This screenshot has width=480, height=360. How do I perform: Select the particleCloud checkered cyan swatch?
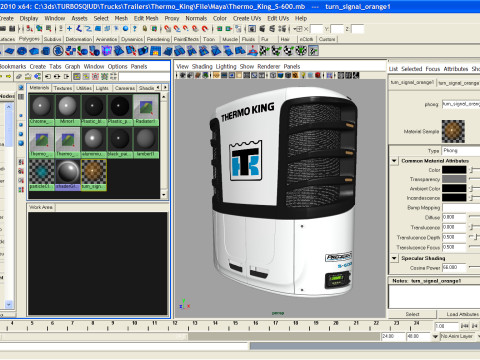coord(41,174)
